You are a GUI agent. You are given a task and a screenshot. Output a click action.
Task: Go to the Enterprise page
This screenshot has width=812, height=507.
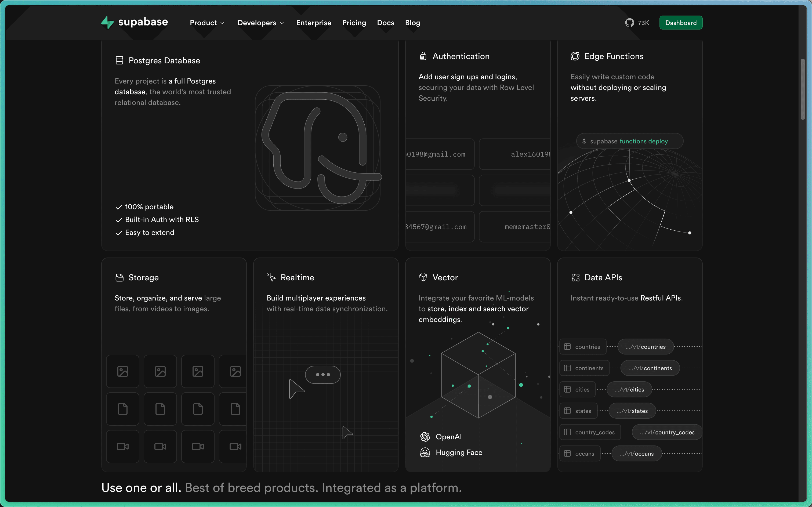coord(313,23)
